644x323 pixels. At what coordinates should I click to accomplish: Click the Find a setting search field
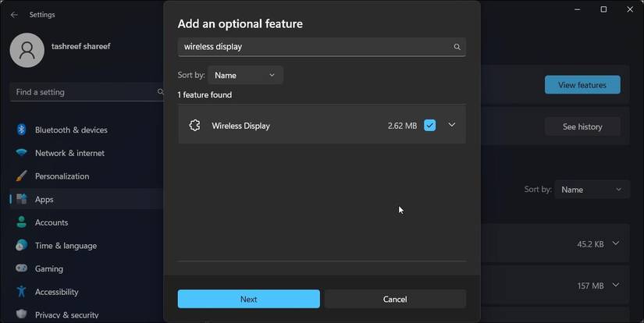[82, 92]
